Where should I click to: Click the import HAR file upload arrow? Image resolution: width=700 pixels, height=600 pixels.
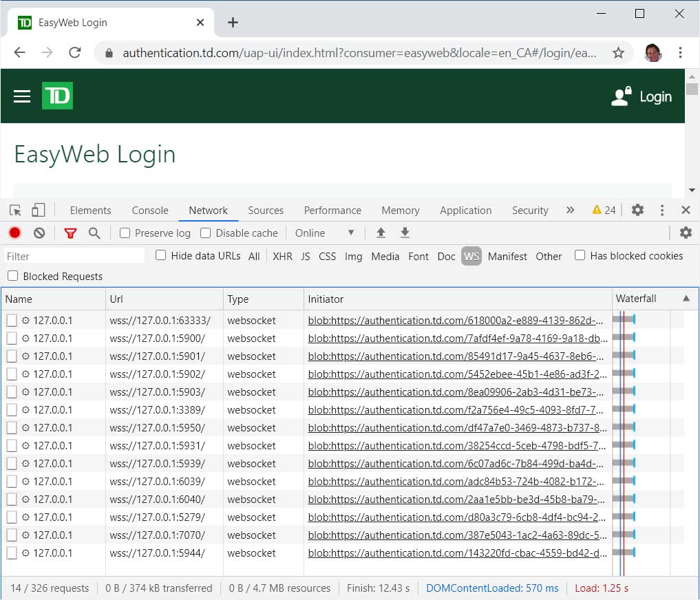coord(381,233)
